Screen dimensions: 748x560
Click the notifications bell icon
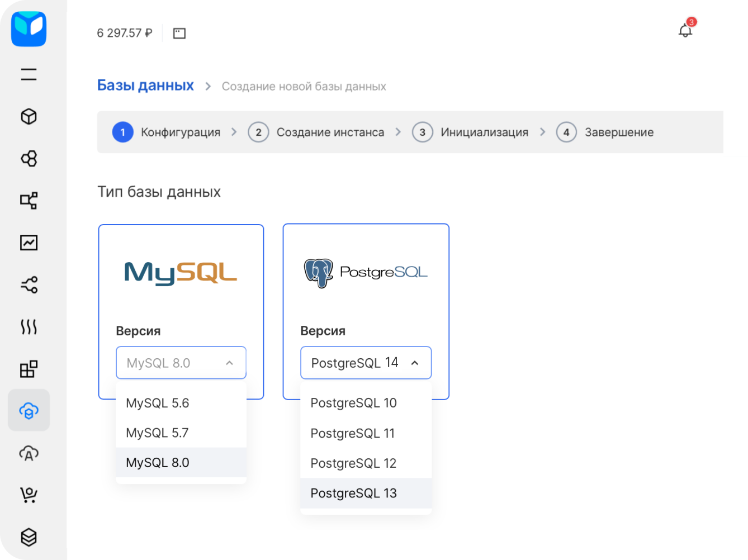(685, 31)
